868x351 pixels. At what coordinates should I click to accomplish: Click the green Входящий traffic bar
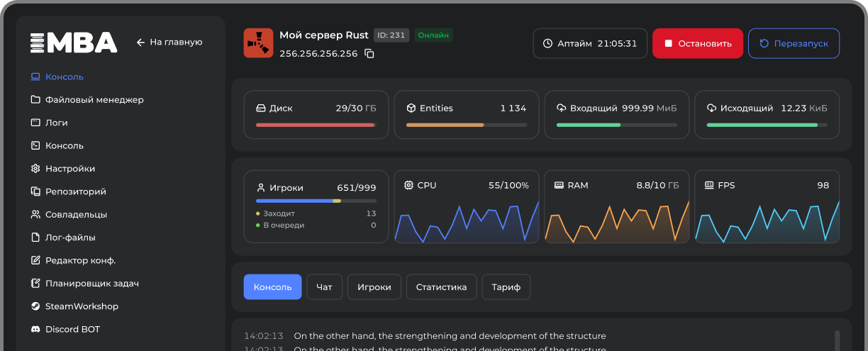616,125
